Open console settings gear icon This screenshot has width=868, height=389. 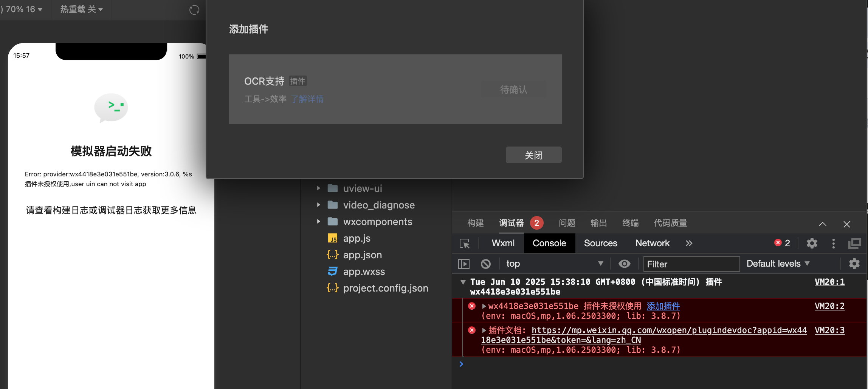coord(854,264)
